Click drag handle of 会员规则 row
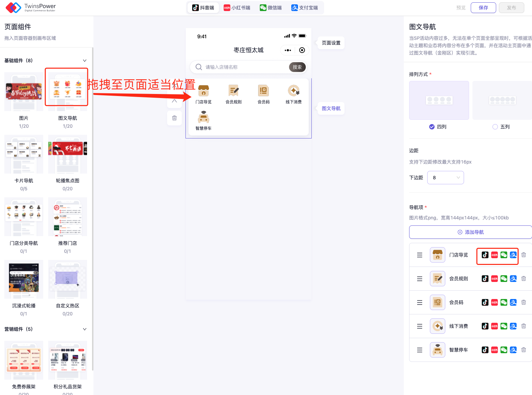 click(x=420, y=279)
